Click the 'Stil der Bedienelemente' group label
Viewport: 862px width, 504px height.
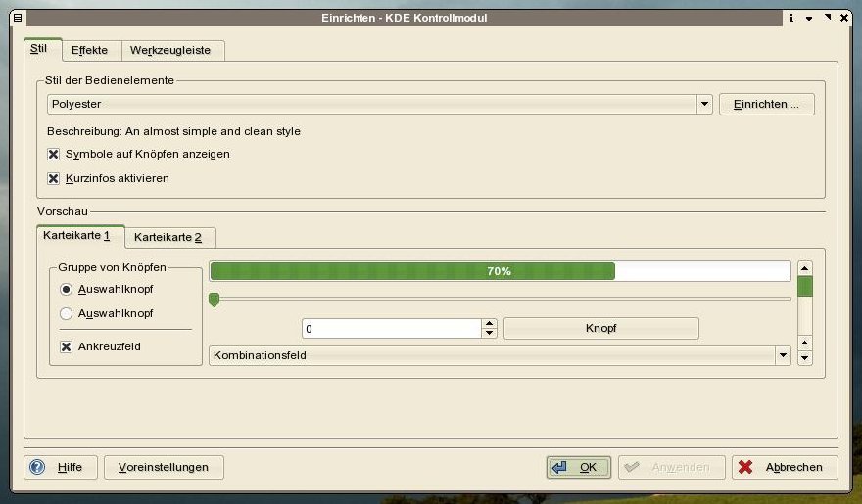[110, 80]
